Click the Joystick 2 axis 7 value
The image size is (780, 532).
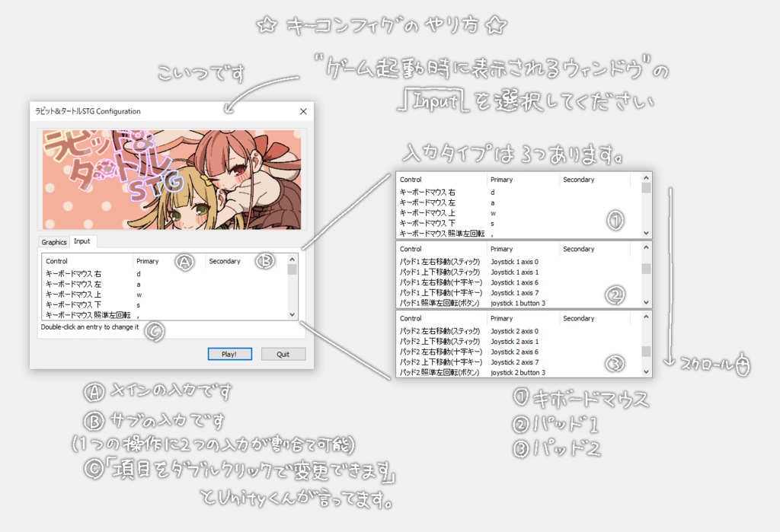coord(514,362)
